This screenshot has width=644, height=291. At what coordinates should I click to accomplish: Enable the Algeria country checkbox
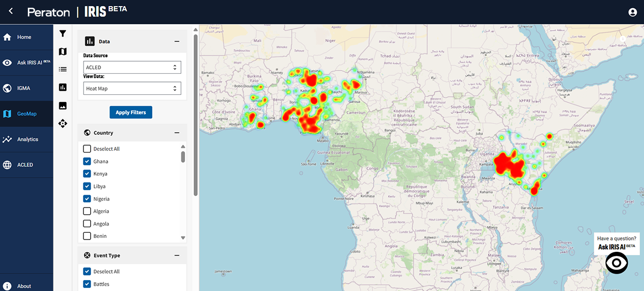(87, 211)
